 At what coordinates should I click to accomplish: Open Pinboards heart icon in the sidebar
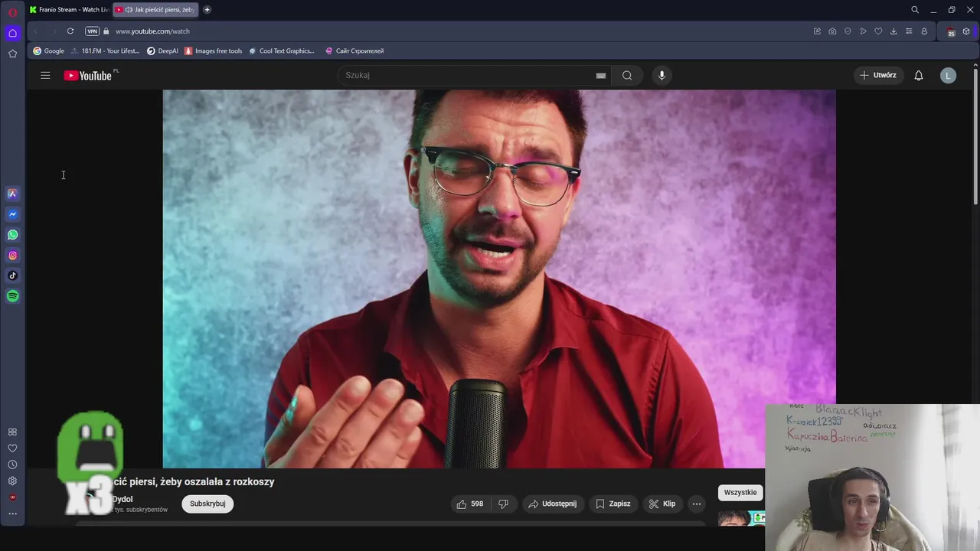(12, 448)
